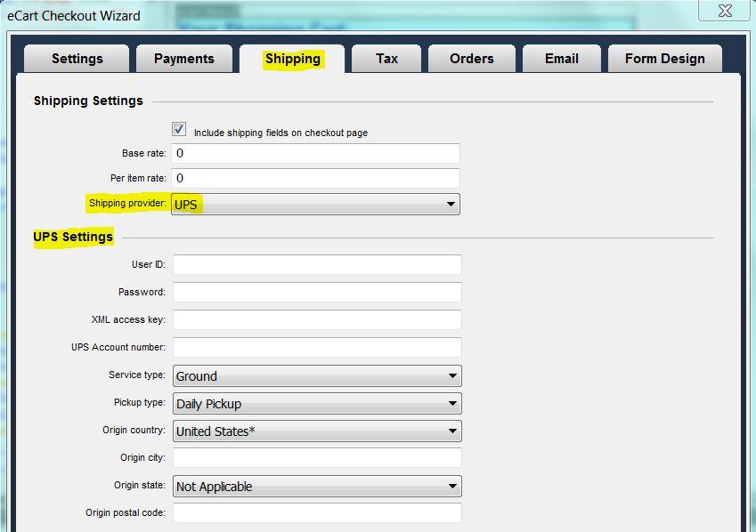Open the Pickup type dropdown

[x=317, y=403]
